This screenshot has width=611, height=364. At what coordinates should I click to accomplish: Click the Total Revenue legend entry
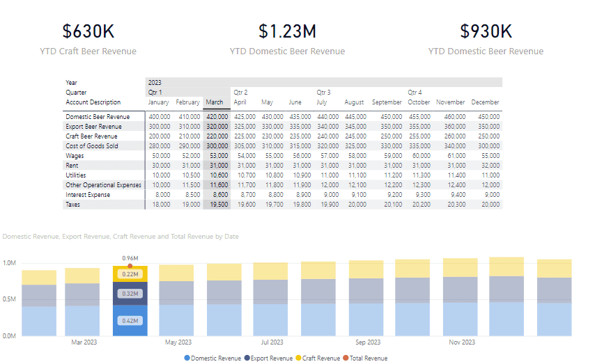tap(369, 358)
